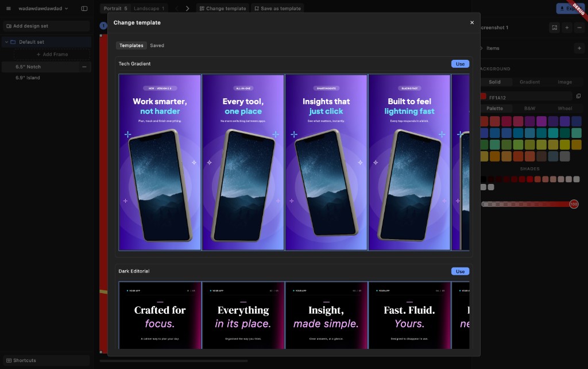The height and width of the screenshot is (369, 588).
Task: Pick the gray swatch in the palette grid
Action: click(564, 156)
